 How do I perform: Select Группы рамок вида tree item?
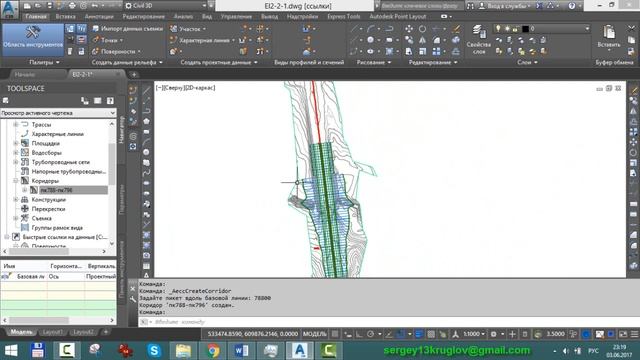(x=57, y=228)
